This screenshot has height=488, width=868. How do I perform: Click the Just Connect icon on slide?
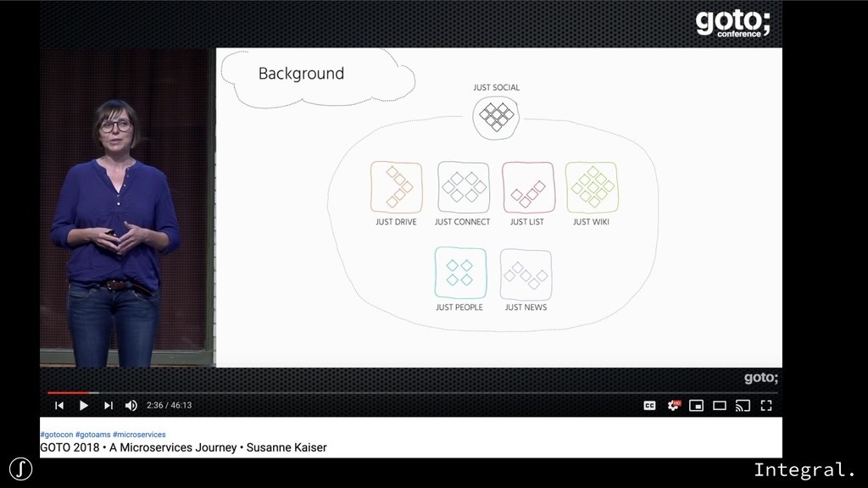(464, 187)
